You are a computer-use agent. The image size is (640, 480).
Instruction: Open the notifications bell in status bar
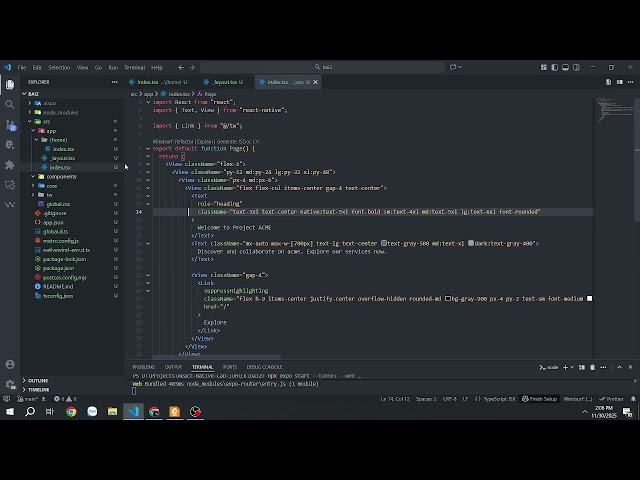pyautogui.click(x=633, y=399)
